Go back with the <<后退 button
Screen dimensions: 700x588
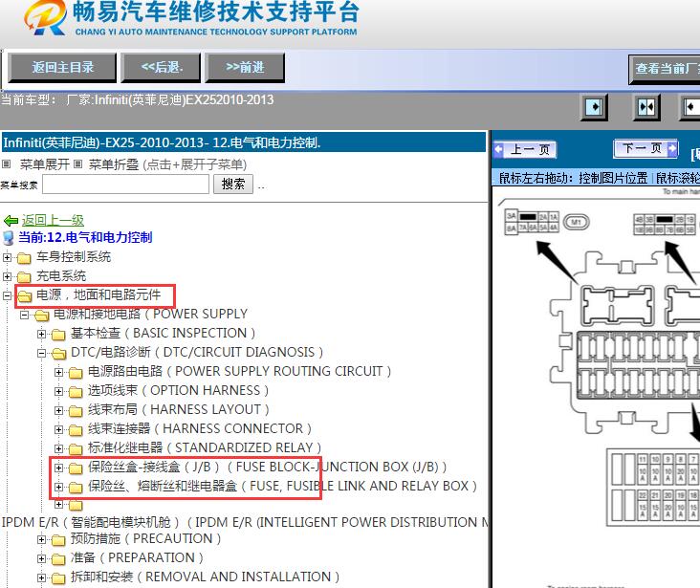tap(162, 68)
